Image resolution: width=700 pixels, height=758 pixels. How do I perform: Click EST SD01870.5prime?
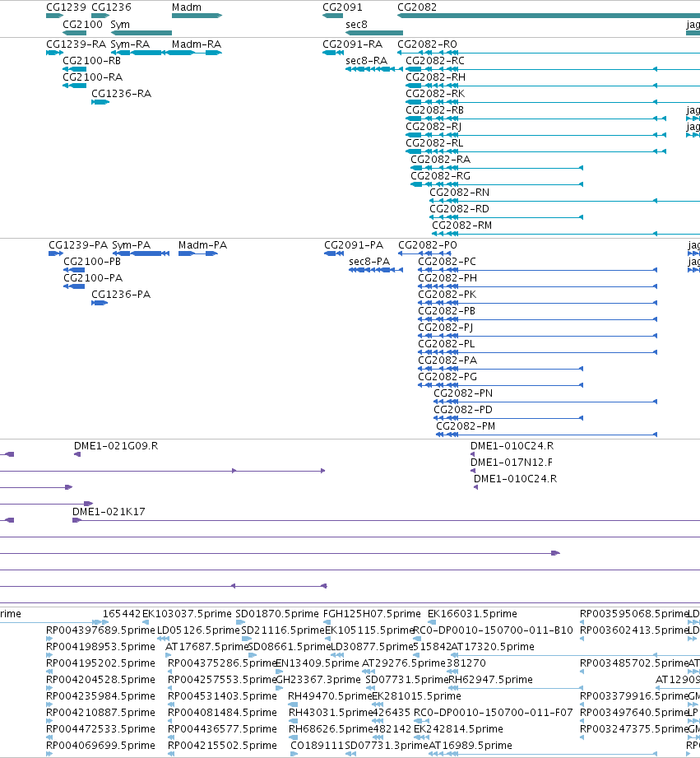coord(277,613)
